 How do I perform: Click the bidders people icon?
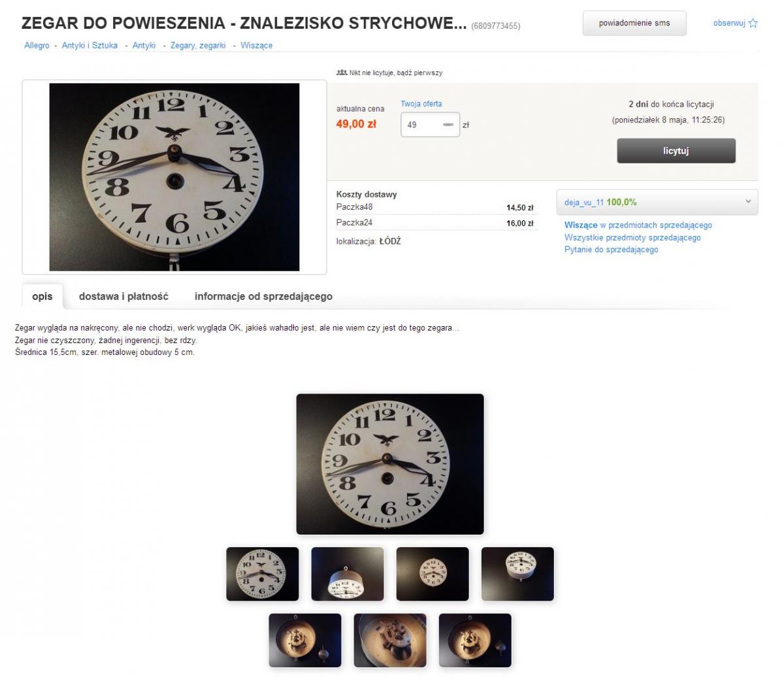click(341, 73)
